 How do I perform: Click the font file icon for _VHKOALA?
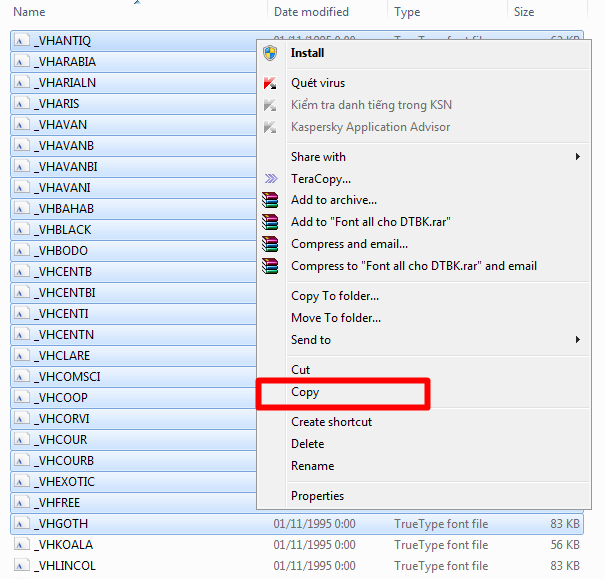tap(22, 545)
